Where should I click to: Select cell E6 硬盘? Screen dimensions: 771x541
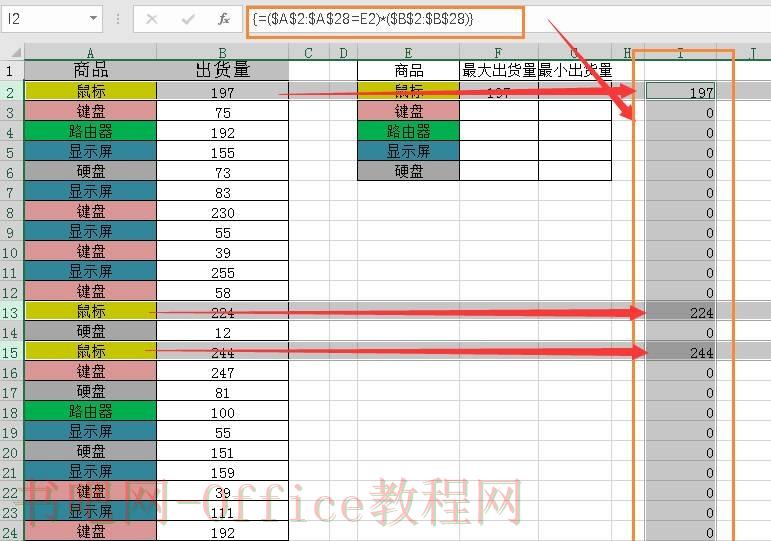point(409,171)
